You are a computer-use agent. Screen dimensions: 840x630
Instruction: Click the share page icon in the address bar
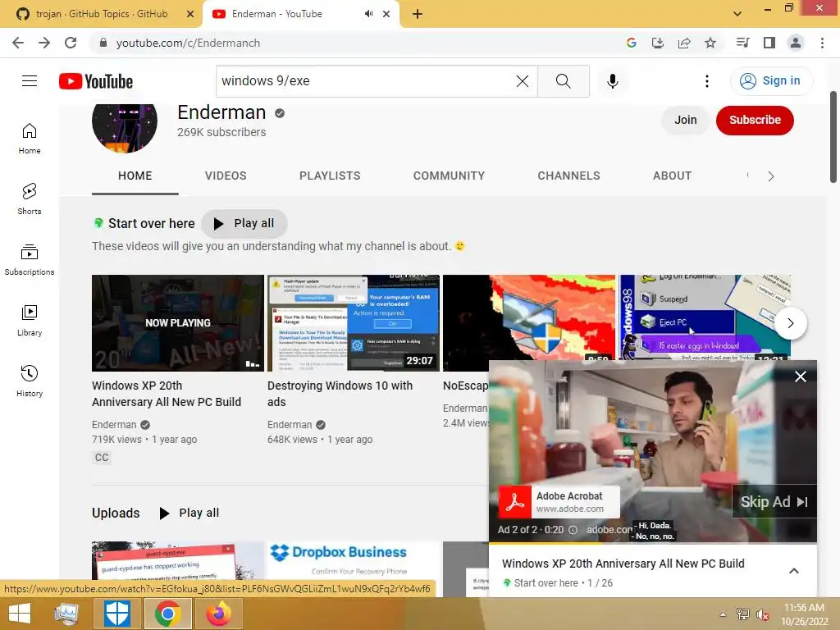[x=684, y=43]
